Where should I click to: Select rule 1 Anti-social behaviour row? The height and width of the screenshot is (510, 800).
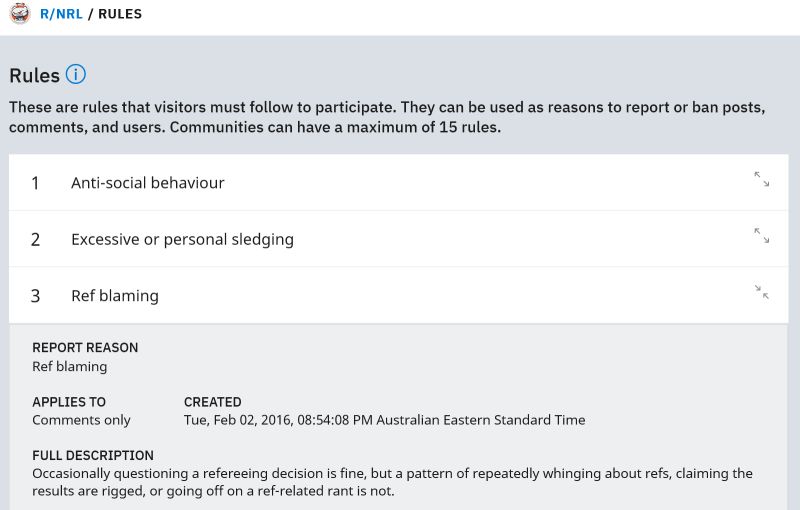(398, 183)
